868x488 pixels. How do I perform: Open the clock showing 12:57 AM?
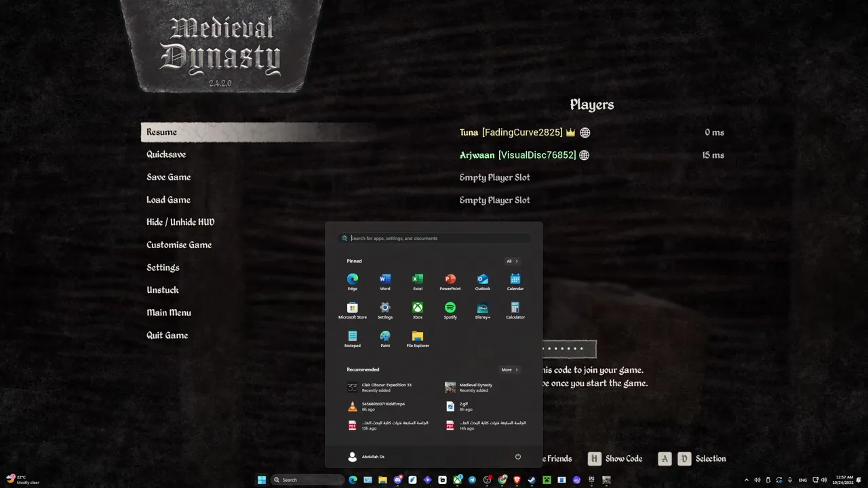point(844,480)
